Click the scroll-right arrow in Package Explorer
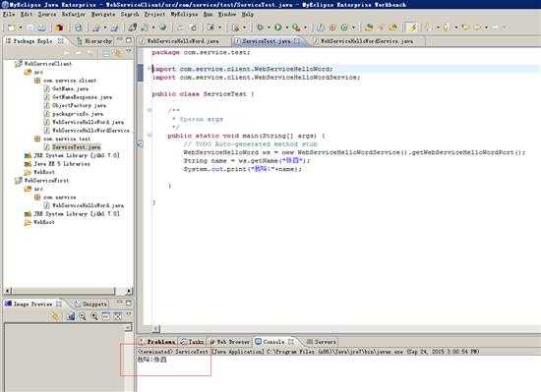This screenshot has height=392, width=541. coord(128,291)
